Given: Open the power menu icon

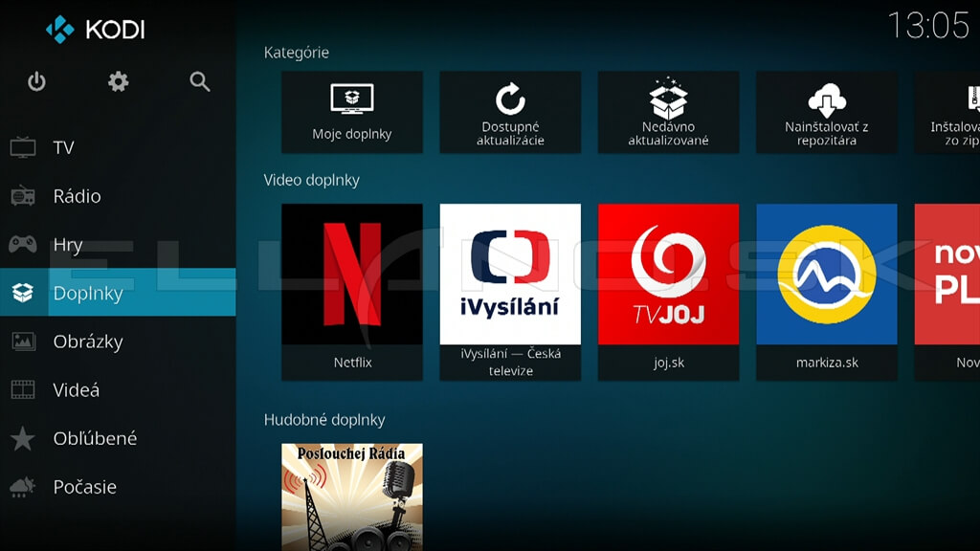Looking at the screenshot, I should pyautogui.click(x=37, y=81).
